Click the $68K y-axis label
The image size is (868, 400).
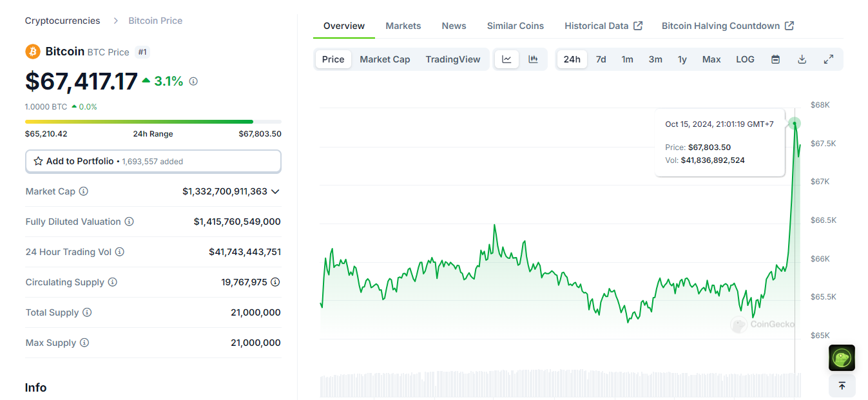pyautogui.click(x=820, y=104)
